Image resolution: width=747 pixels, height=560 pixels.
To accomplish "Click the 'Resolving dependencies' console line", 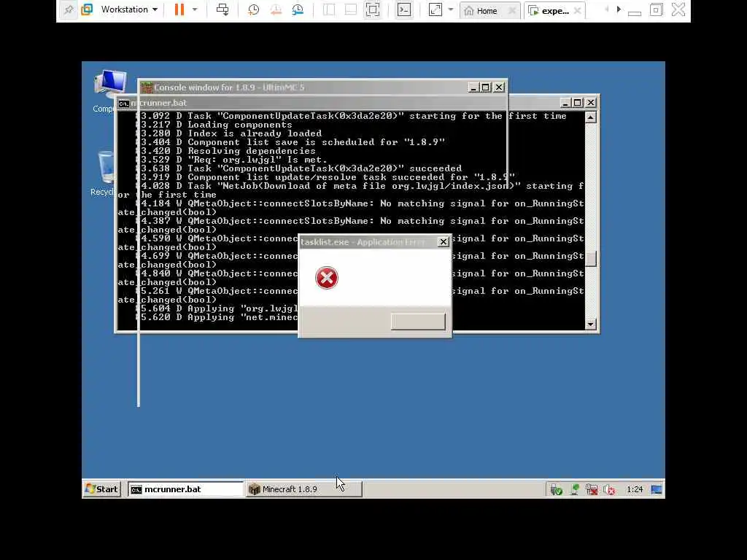I will tap(252, 151).
